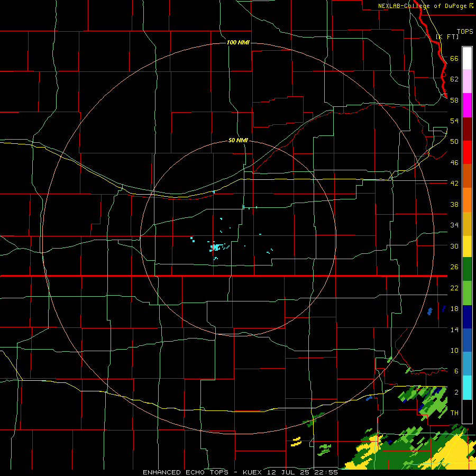Click the 66 legend scale value
Image resolution: width=476 pixels, height=476 pixels.
pos(454,58)
